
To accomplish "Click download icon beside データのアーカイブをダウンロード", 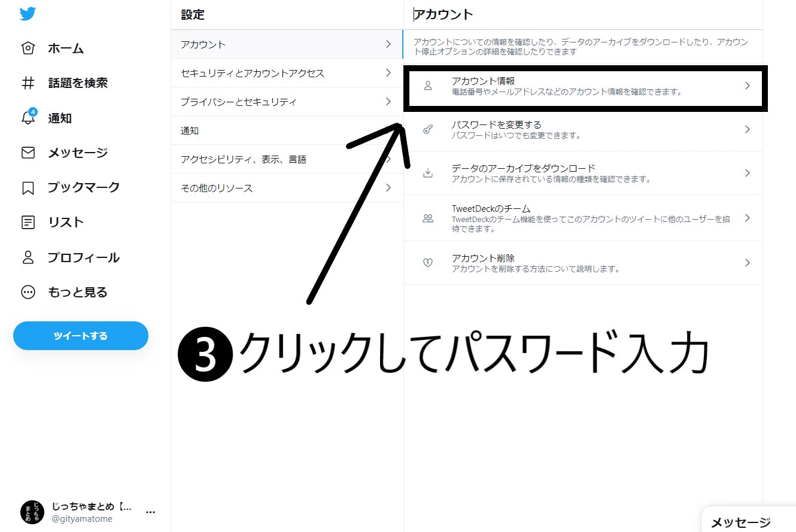I will (428, 173).
